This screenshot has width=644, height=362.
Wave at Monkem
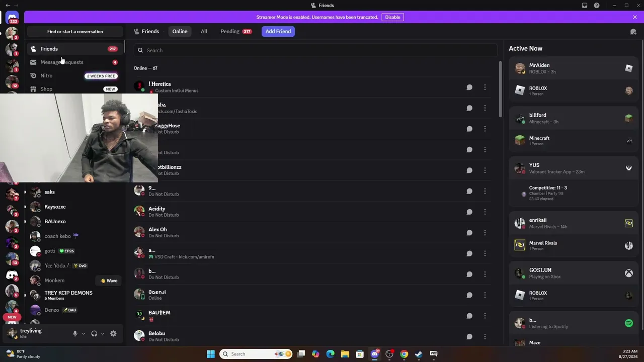coord(109,281)
